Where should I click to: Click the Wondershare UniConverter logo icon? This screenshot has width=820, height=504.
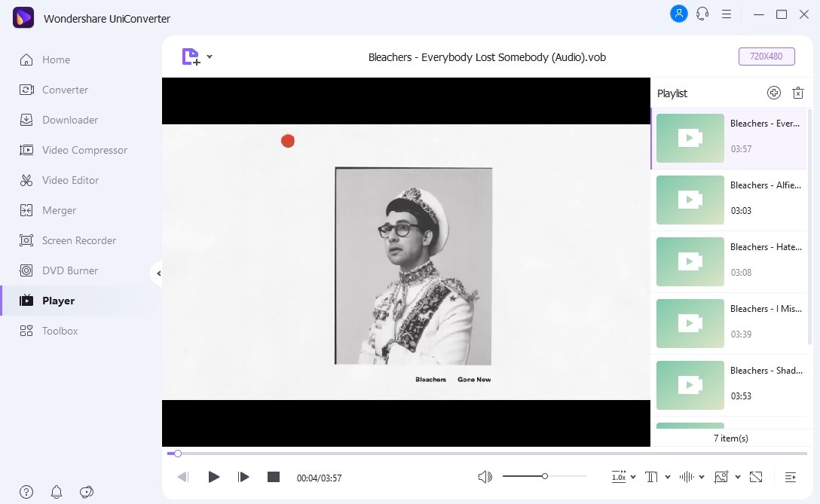[23, 18]
